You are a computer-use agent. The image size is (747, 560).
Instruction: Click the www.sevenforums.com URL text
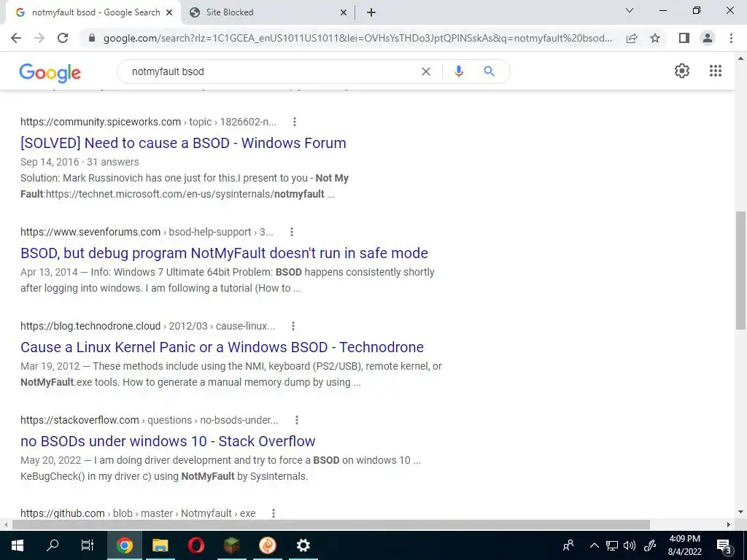coord(90,232)
